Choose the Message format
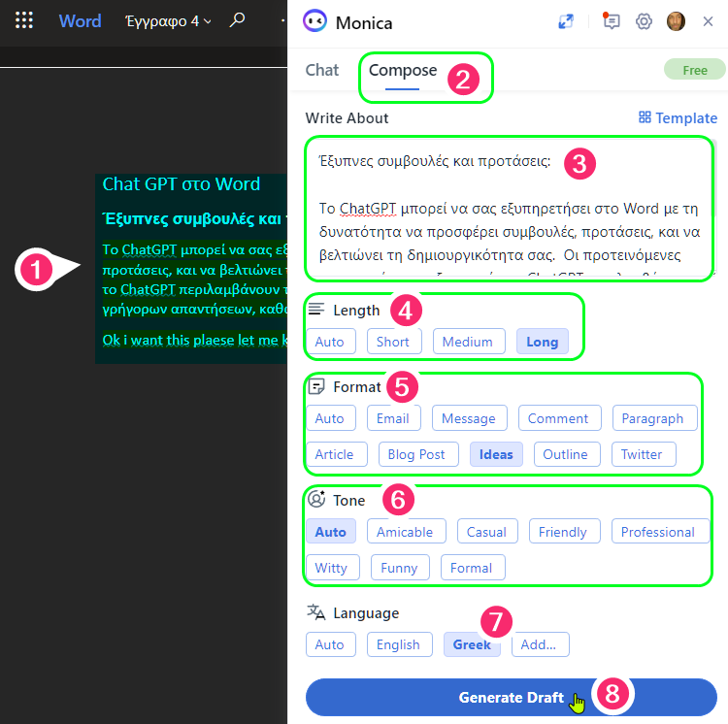The height and width of the screenshot is (724, 728). tap(469, 418)
